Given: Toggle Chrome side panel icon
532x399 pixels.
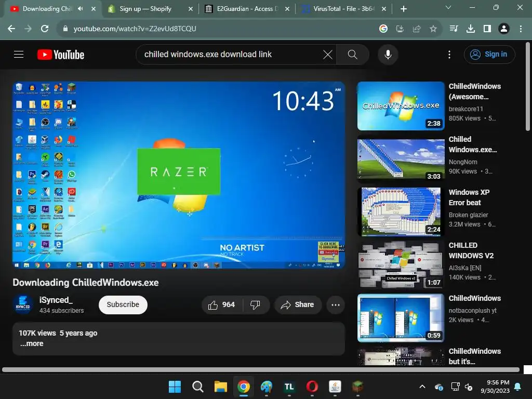Looking at the screenshot, I should pos(487,29).
